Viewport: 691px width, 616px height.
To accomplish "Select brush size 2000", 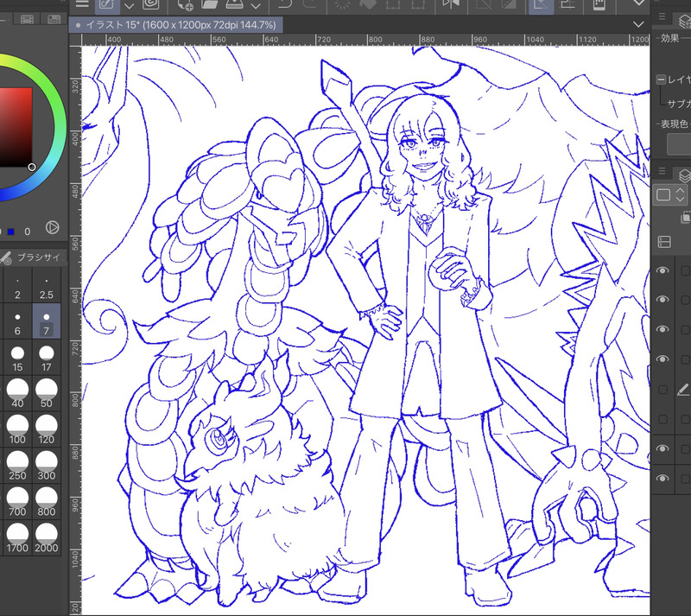I will pyautogui.click(x=47, y=538).
